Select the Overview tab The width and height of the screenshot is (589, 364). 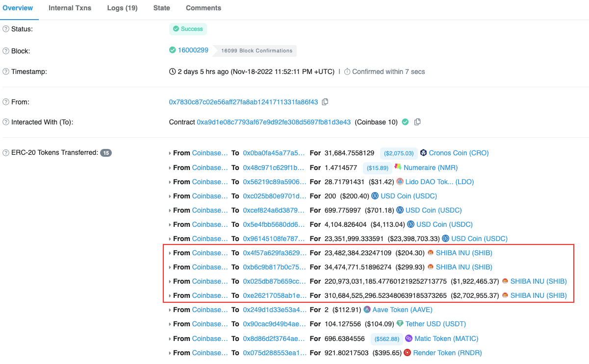18,8
